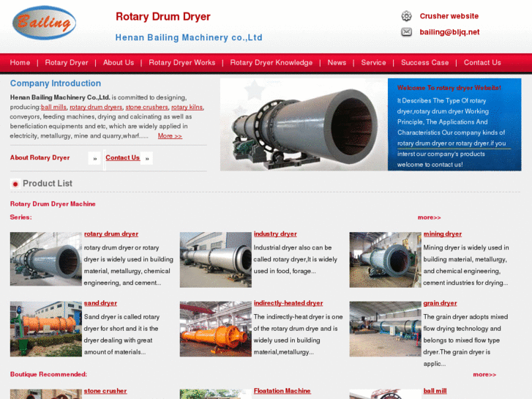Open the industry dryer product link
The image size is (532, 399).
tap(275, 234)
